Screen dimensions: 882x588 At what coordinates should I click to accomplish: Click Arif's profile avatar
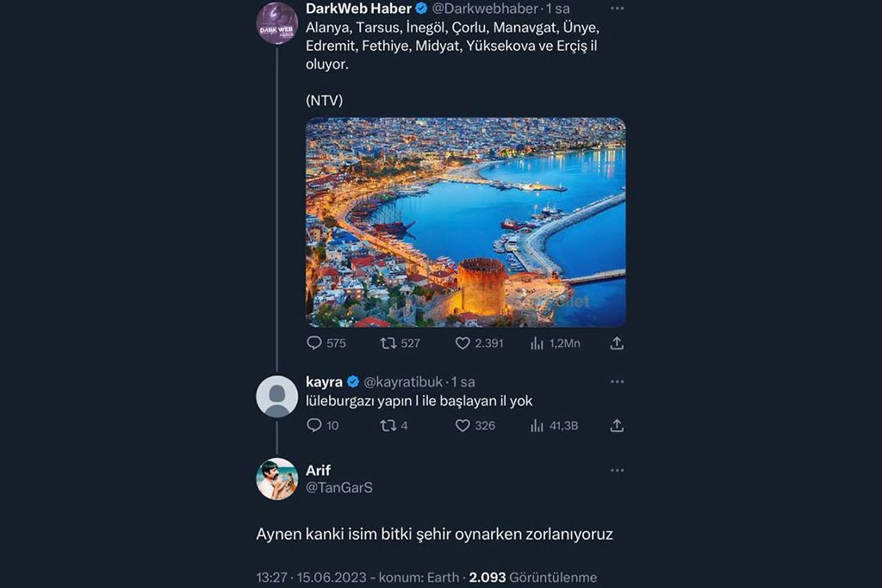click(277, 479)
